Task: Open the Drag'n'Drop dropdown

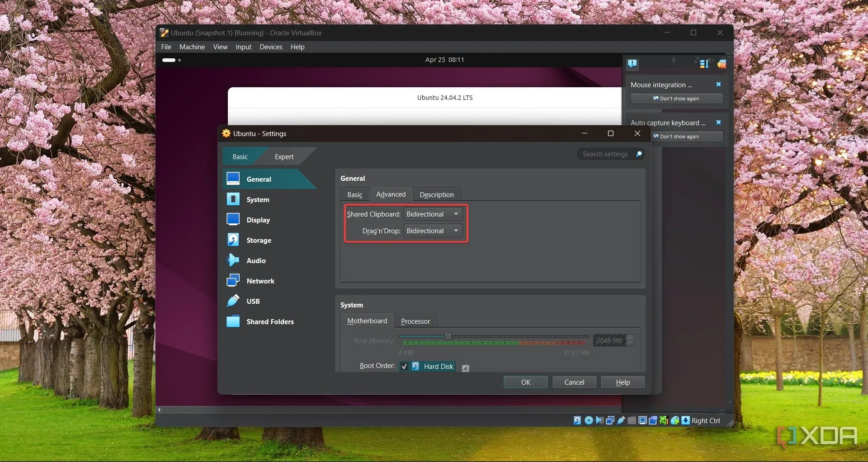Action: [433, 231]
